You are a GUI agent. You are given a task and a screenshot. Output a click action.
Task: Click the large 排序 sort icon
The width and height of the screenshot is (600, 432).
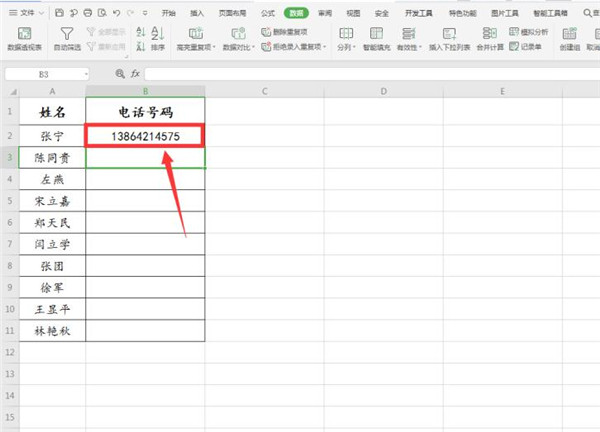click(x=157, y=33)
